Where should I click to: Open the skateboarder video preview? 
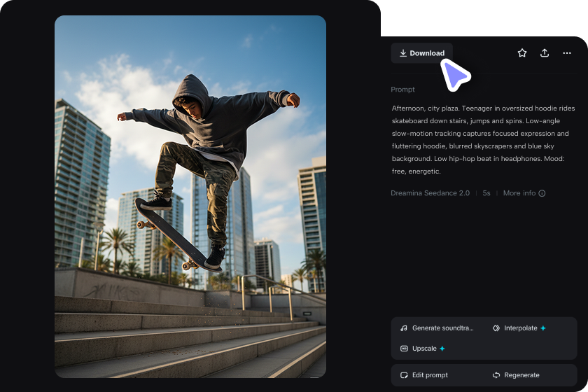tap(190, 197)
